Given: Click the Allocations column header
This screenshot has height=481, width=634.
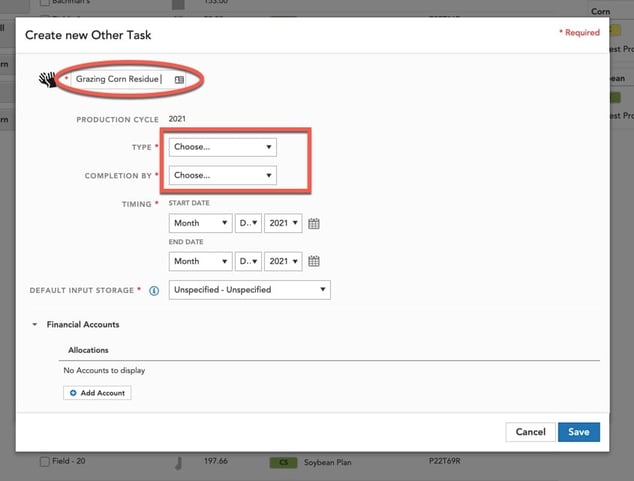Looking at the screenshot, I should 88,350.
